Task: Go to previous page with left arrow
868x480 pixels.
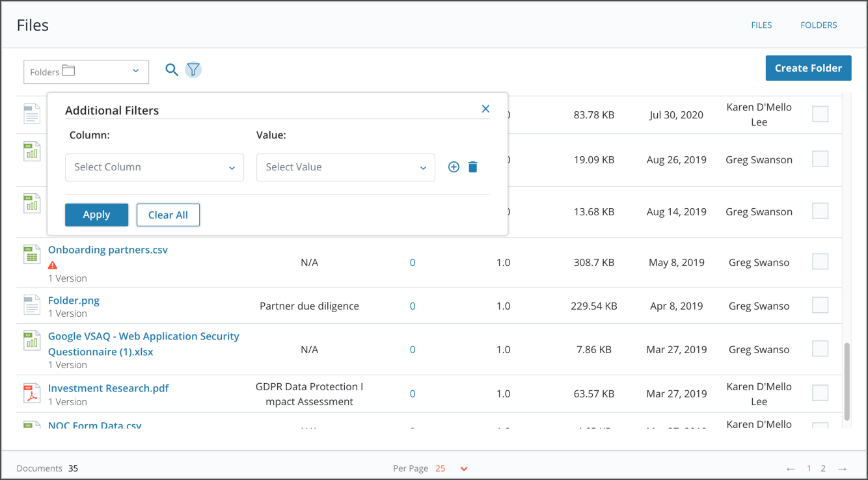Action: pyautogui.click(x=791, y=469)
